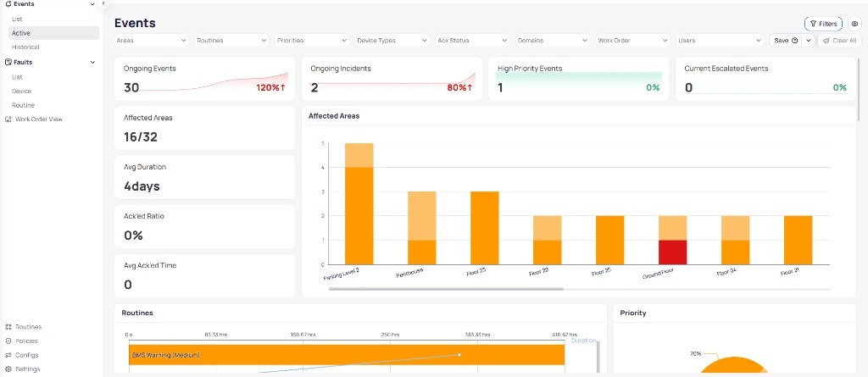Go to Configs page
868x377 pixels.
(26, 355)
